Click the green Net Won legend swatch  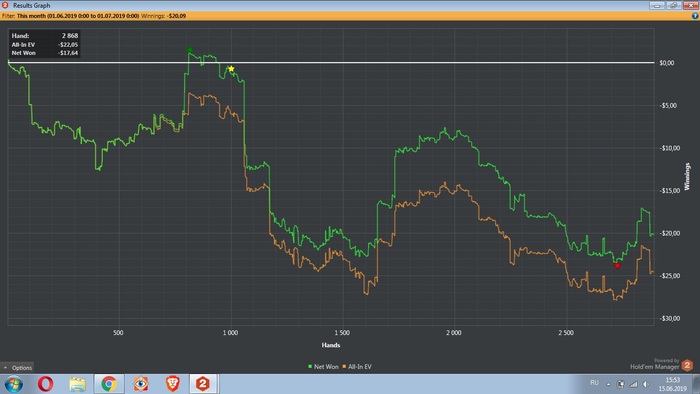[x=310, y=366]
